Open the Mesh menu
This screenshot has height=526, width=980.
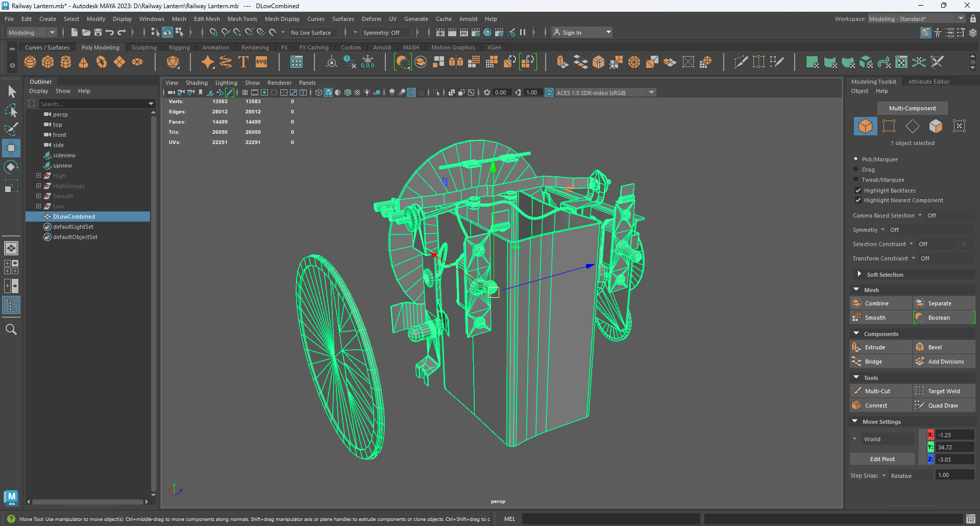coord(179,19)
